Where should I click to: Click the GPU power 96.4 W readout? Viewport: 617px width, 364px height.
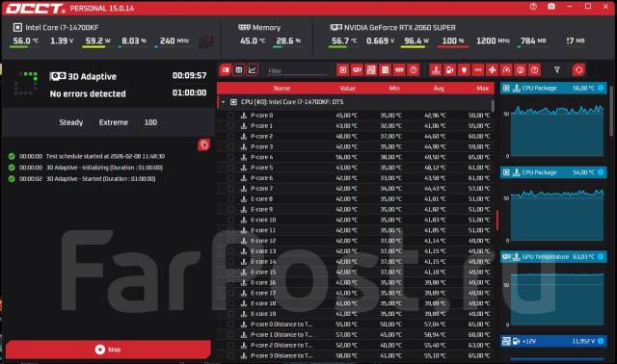point(416,40)
